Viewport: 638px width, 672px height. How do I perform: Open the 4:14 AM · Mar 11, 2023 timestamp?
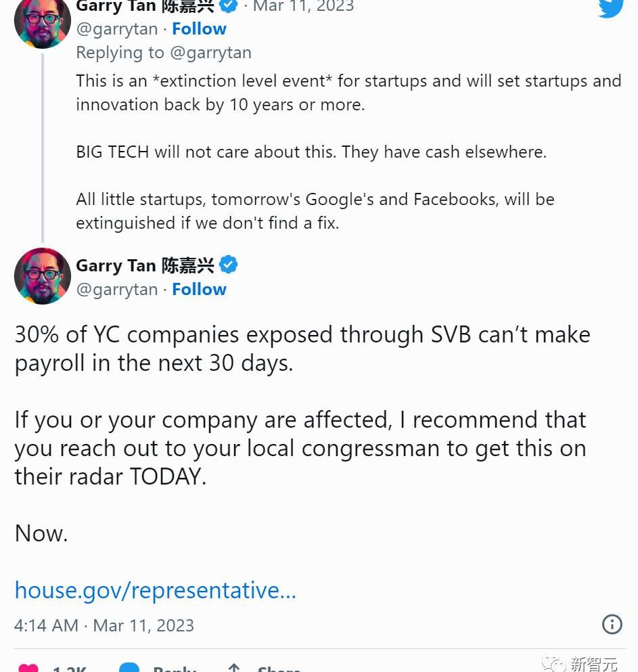104,625
